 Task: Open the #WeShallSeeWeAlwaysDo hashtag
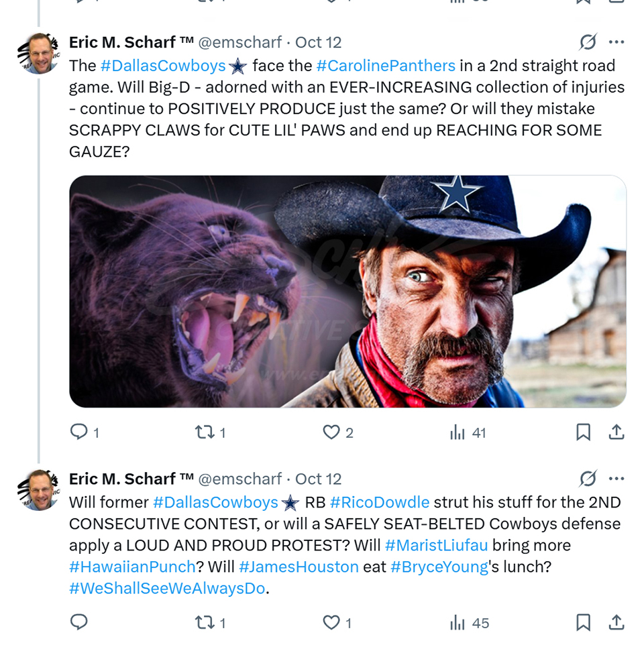point(167,588)
